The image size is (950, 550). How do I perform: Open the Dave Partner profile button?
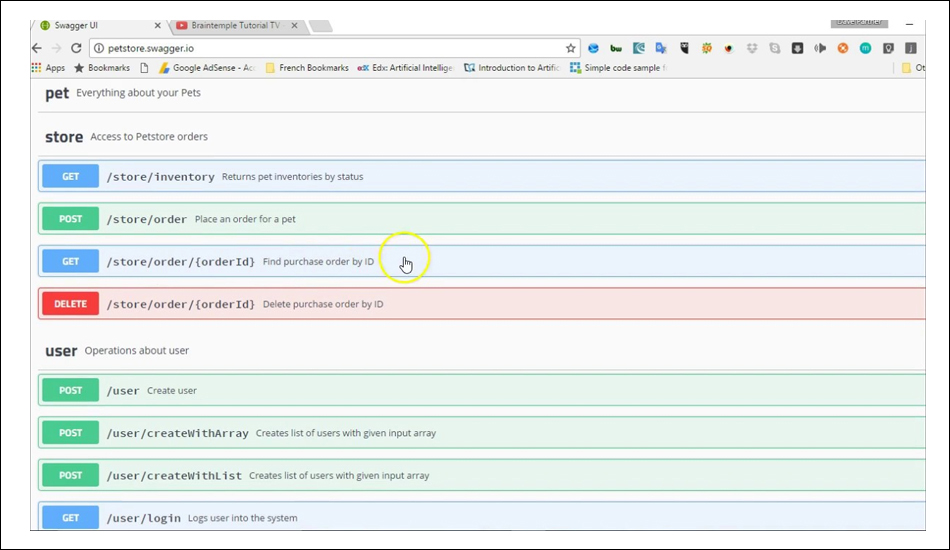point(859,23)
